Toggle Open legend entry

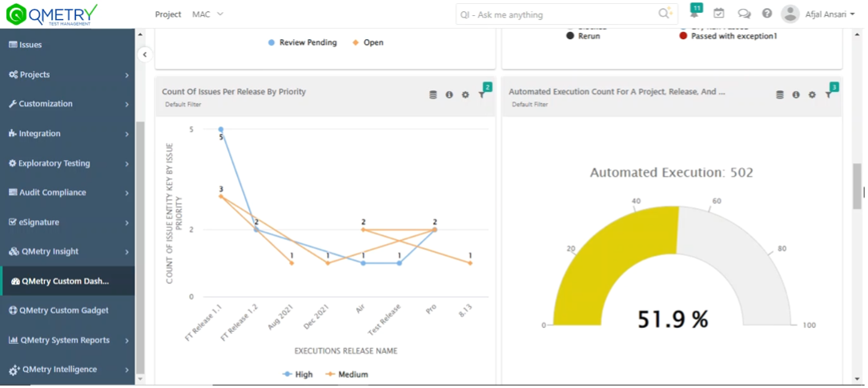[x=368, y=42]
